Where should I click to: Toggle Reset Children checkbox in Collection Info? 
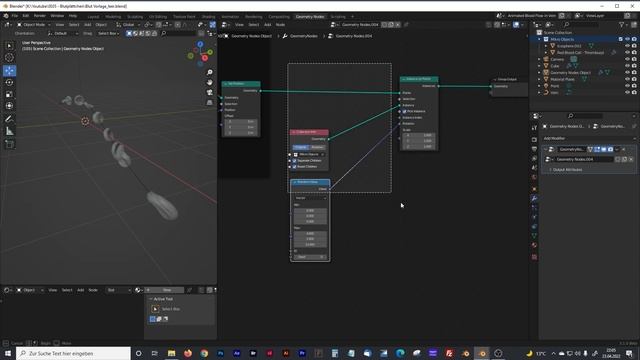[294, 167]
